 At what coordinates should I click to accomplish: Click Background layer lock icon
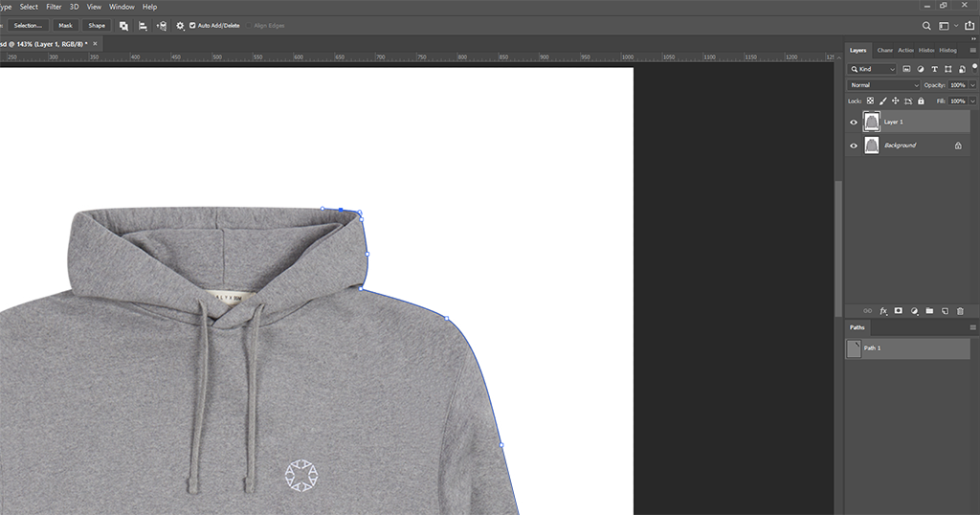pos(958,146)
